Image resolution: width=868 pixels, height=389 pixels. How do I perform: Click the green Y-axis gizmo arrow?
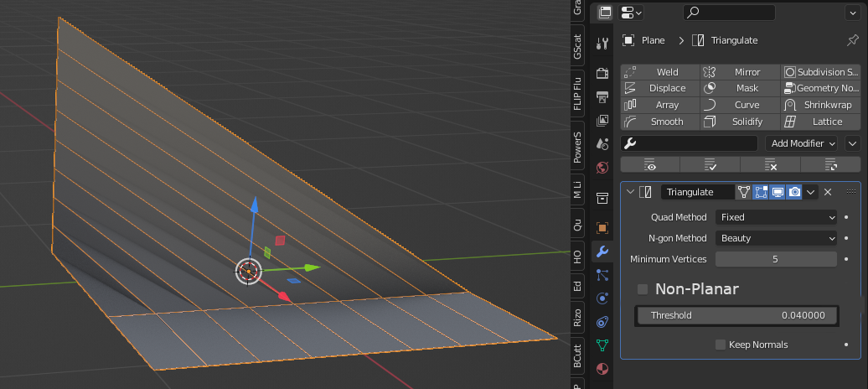click(x=313, y=267)
